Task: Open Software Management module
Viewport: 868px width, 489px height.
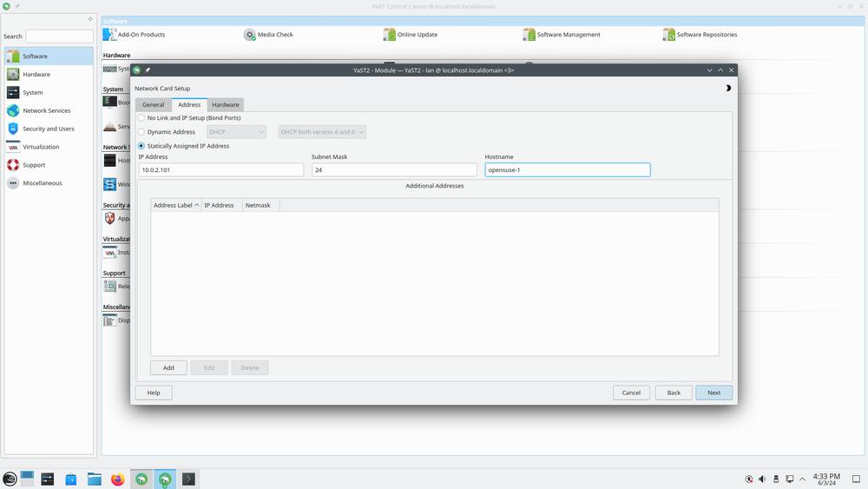Action: (x=568, y=35)
